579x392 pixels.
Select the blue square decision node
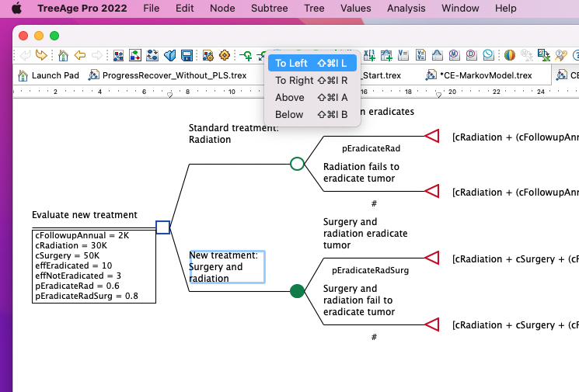coord(163,227)
